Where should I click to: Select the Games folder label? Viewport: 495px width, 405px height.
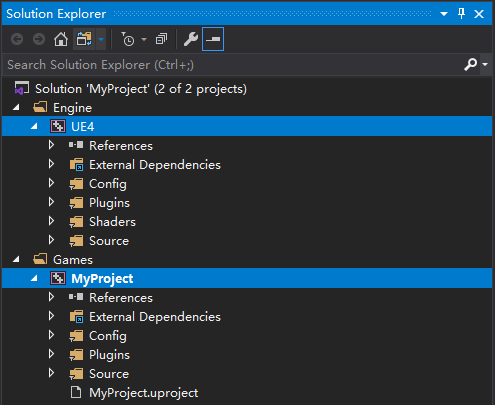point(73,260)
